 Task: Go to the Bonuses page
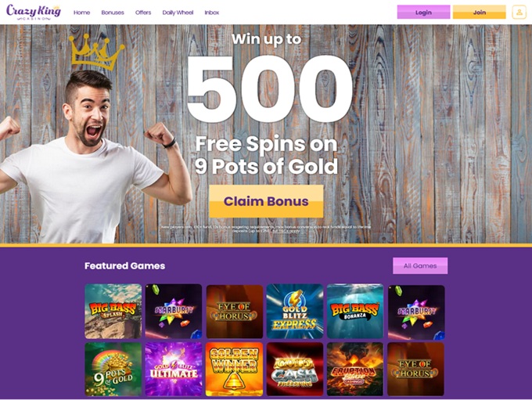pos(113,13)
